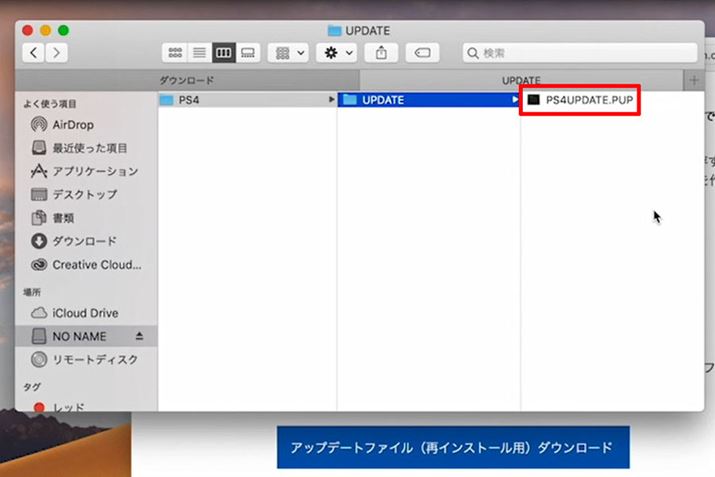Select the UPDATE tab
This screenshot has height=477, width=715.
[521, 80]
